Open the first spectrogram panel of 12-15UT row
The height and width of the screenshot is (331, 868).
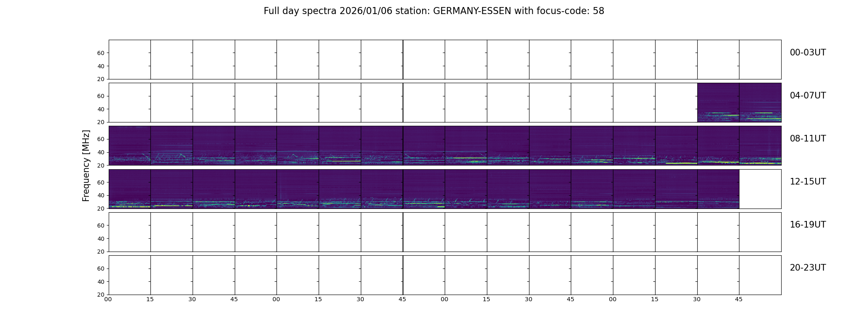130,189
